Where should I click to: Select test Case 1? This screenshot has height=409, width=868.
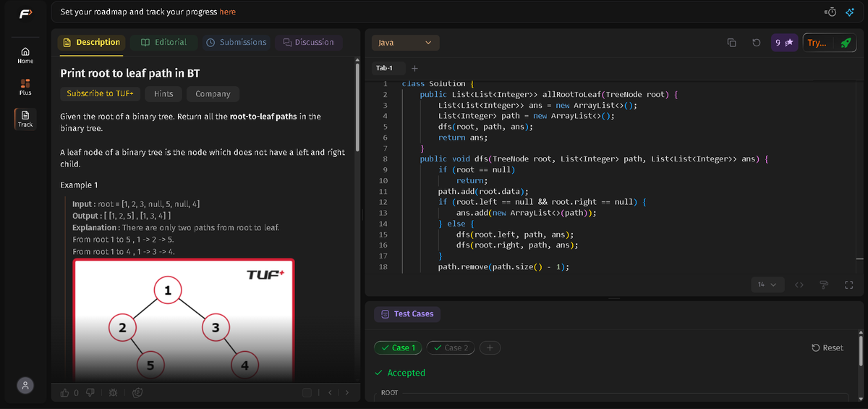pyautogui.click(x=399, y=347)
